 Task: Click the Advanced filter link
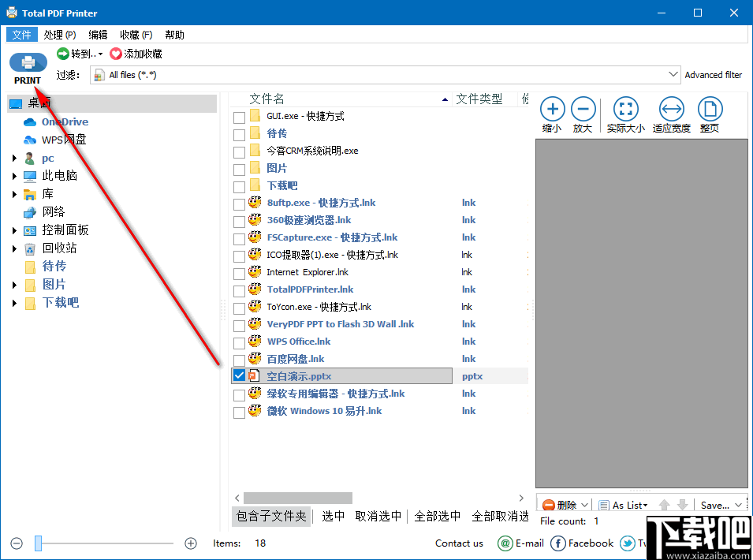tap(714, 74)
